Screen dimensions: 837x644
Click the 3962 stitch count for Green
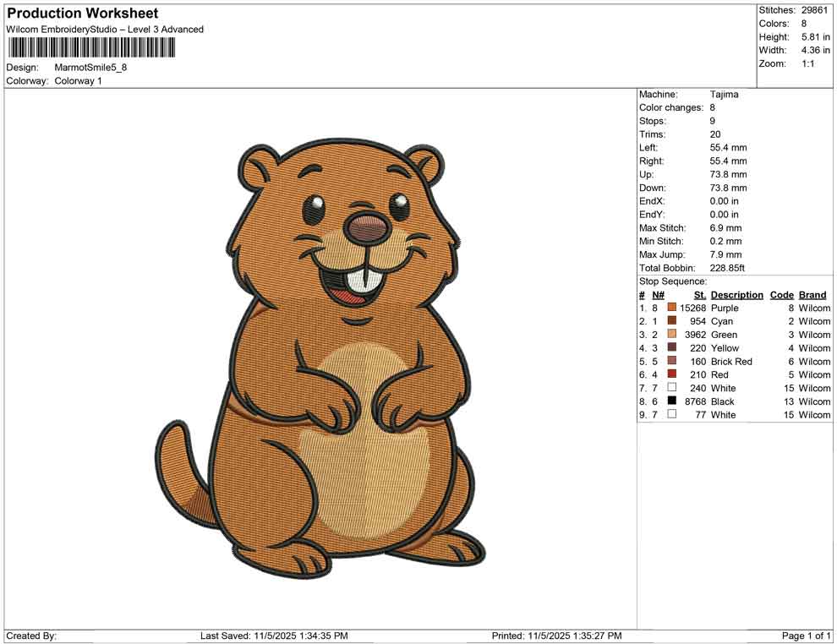coord(696,335)
